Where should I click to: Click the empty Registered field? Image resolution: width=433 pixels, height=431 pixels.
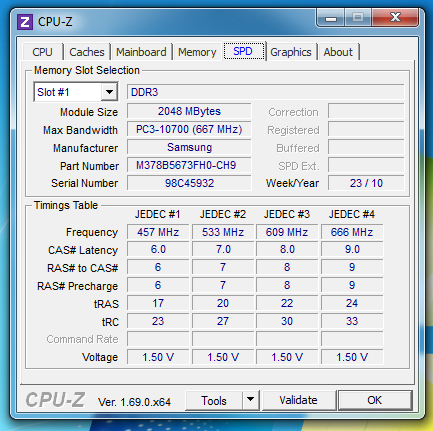coord(366,129)
